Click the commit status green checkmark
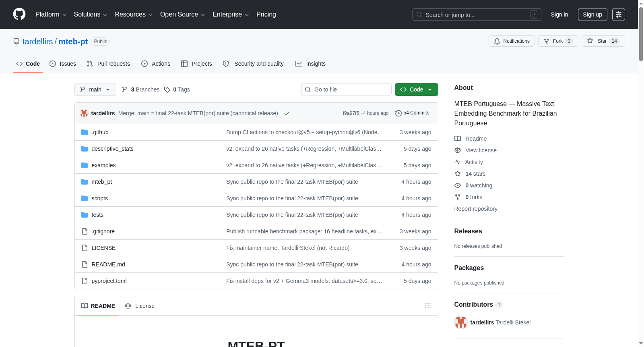Viewport: 644px width, 347px height. point(287,113)
